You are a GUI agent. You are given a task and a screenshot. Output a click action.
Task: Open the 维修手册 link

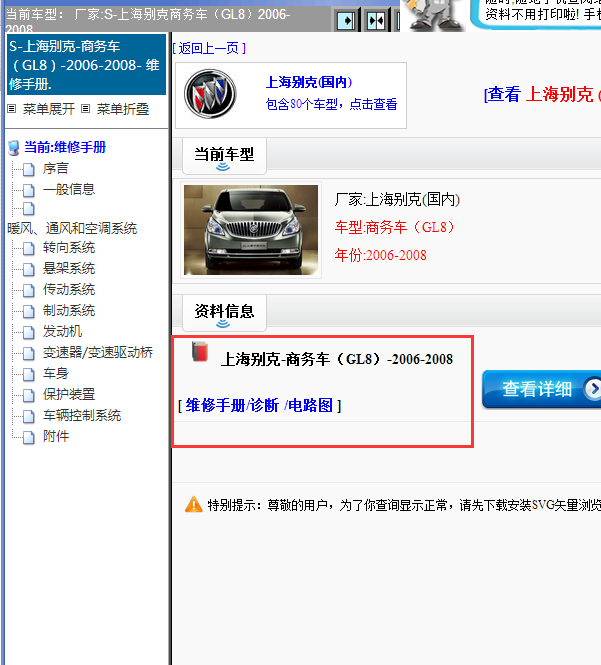tap(215, 406)
